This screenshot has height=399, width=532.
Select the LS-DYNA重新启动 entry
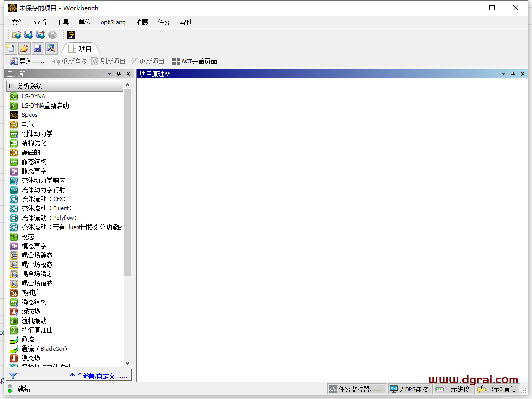(45, 105)
